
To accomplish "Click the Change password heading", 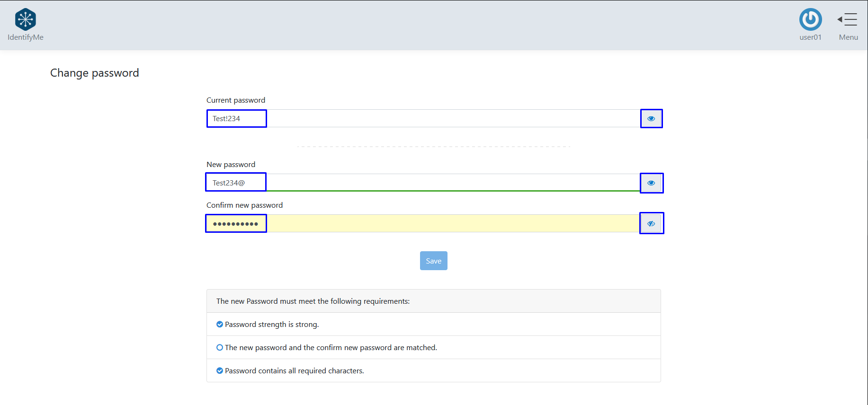I will [95, 73].
